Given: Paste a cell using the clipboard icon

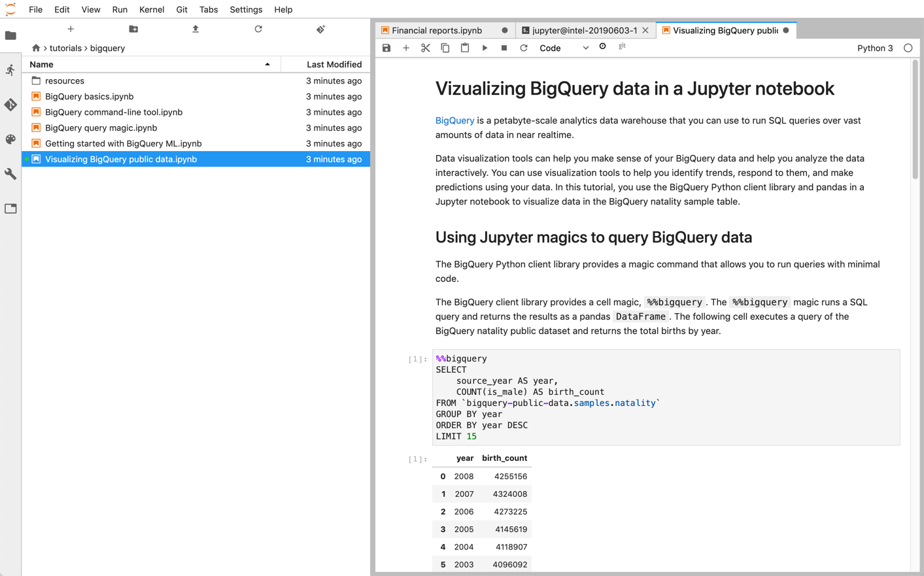Looking at the screenshot, I should pyautogui.click(x=465, y=48).
